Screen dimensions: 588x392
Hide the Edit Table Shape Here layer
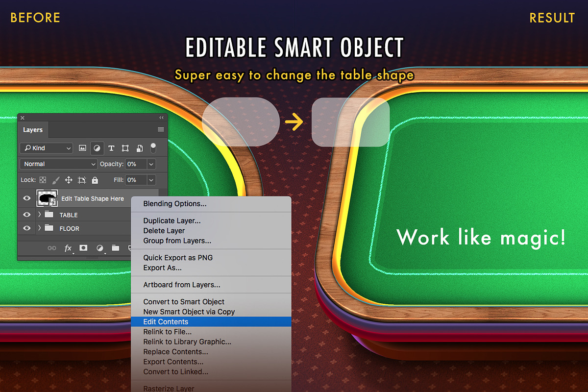pyautogui.click(x=27, y=198)
